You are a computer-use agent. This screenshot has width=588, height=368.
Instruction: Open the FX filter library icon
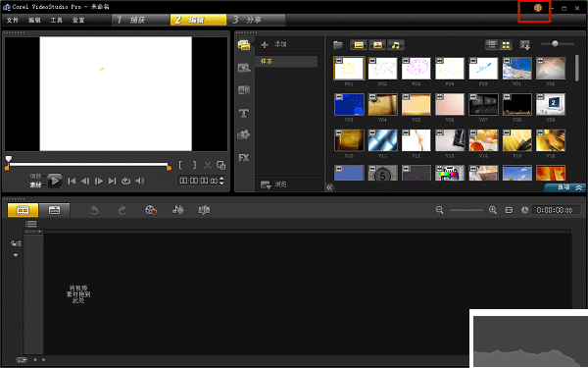244,158
